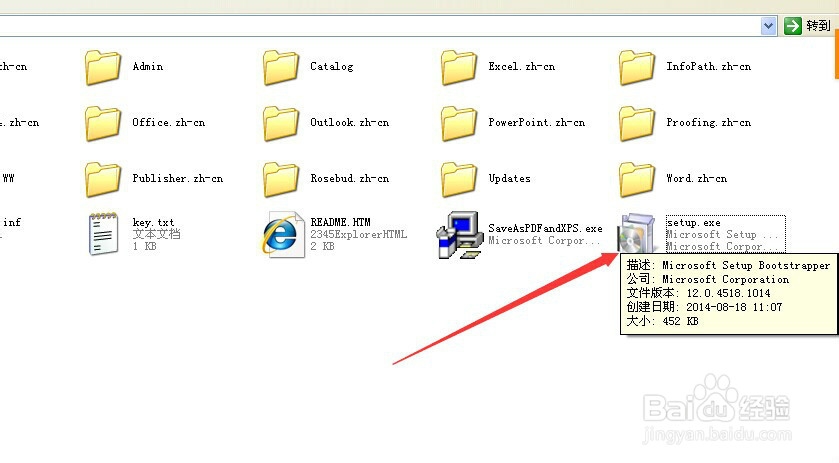Click the folder name "Proofing.zh-cn"
839x463 pixels.
click(x=708, y=123)
